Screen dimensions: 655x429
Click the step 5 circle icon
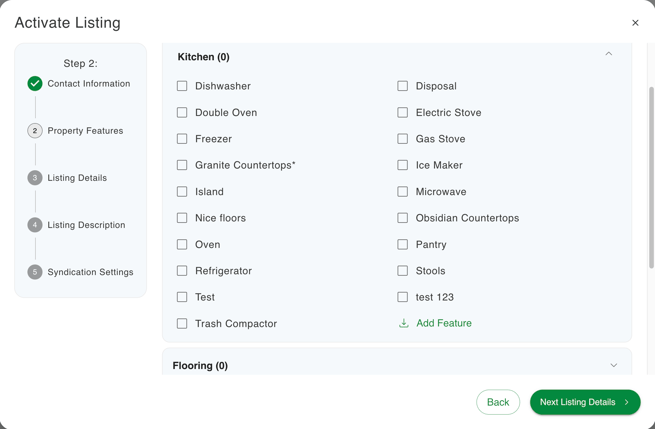pyautogui.click(x=35, y=272)
